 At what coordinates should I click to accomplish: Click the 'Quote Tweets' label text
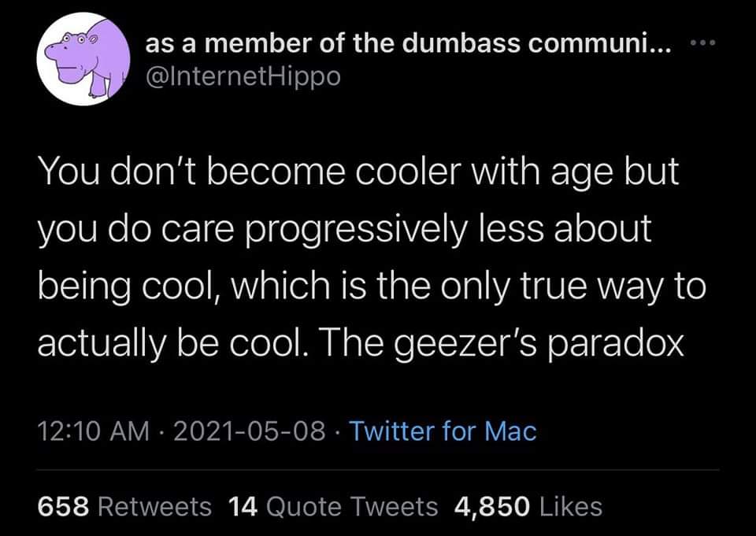pos(352,507)
